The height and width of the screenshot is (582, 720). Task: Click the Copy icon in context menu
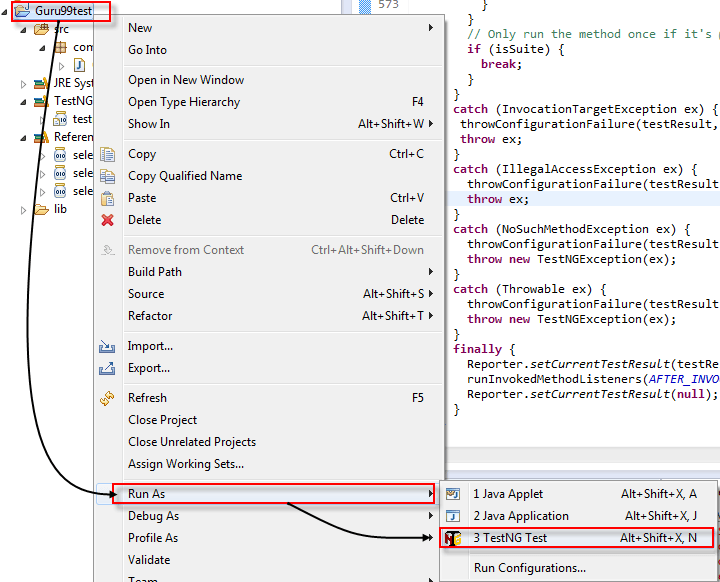click(x=108, y=154)
